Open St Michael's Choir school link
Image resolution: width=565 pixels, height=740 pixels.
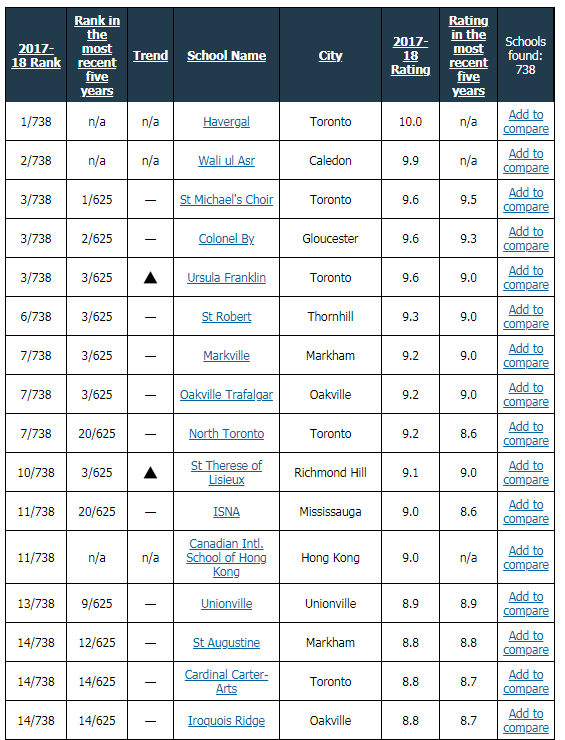pos(227,200)
